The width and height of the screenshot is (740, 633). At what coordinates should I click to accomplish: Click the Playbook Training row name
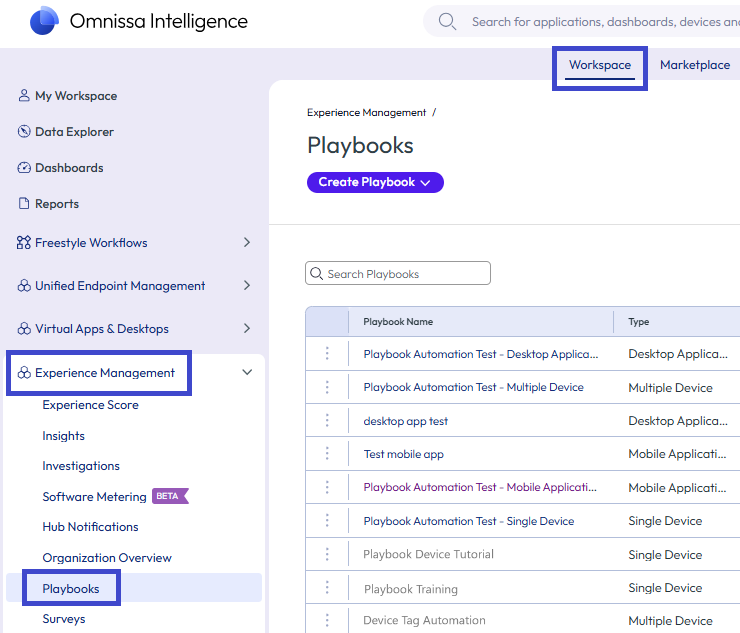point(411,589)
